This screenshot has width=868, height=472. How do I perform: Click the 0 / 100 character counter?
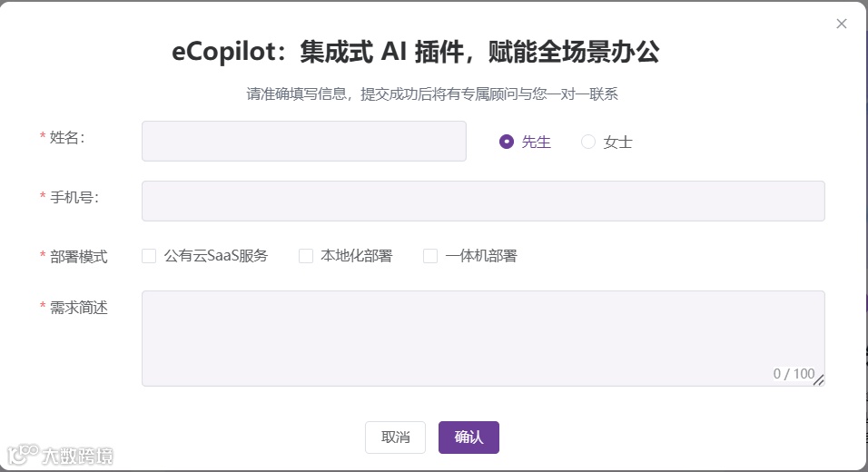tap(794, 374)
